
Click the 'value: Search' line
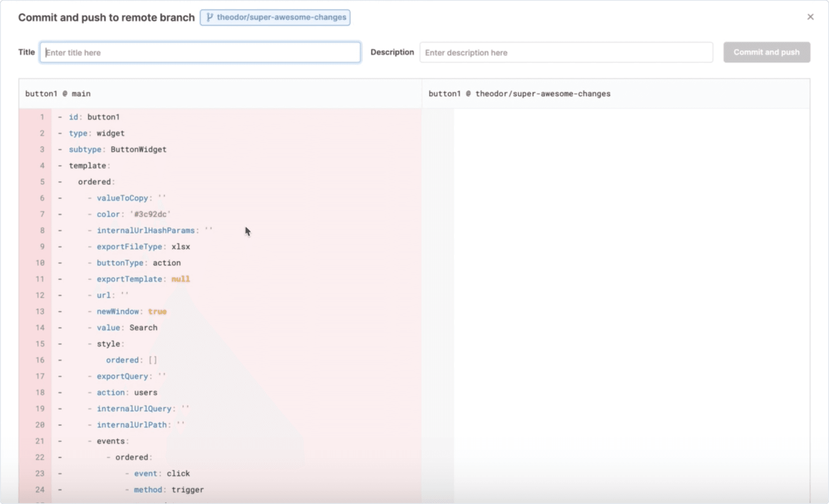[x=127, y=327]
